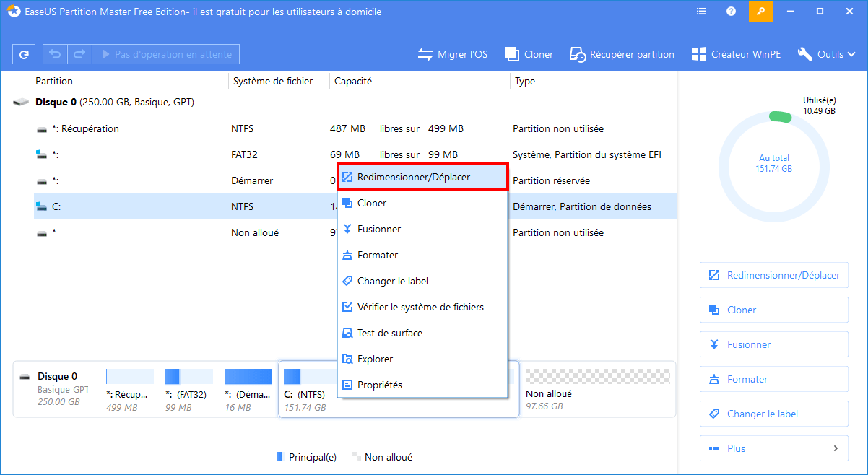Sort by the Type column header
868x475 pixels.
[525, 82]
